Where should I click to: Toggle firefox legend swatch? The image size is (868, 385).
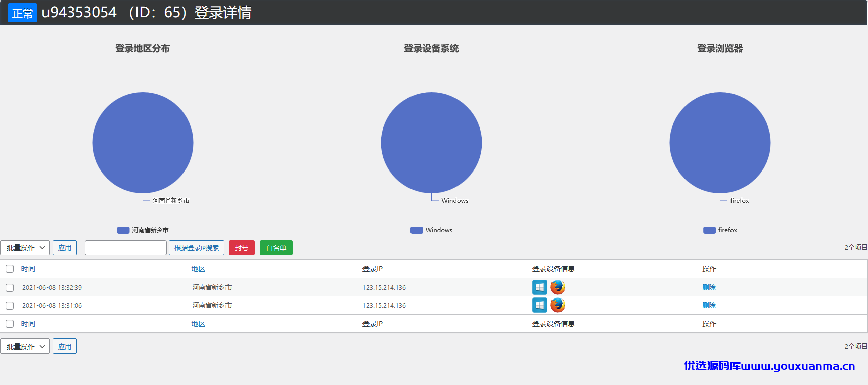pyautogui.click(x=709, y=230)
